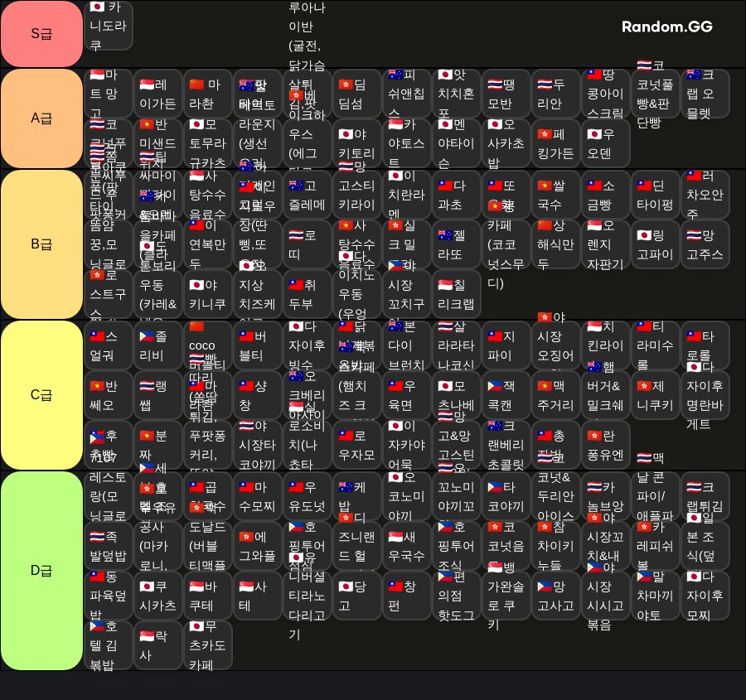The width and height of the screenshot is (746, 700).
Task: Click the Vietnam flag on 반쎄오 tile
Action: (x=97, y=386)
